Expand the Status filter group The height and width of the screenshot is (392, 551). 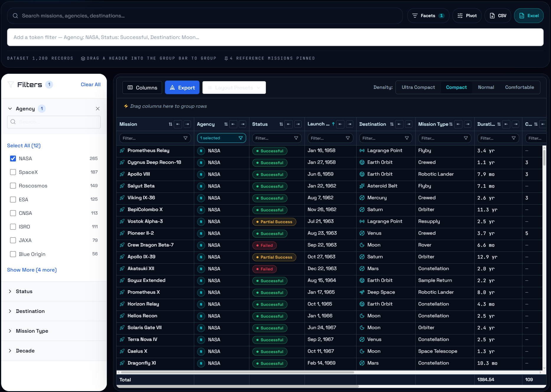tap(10, 291)
